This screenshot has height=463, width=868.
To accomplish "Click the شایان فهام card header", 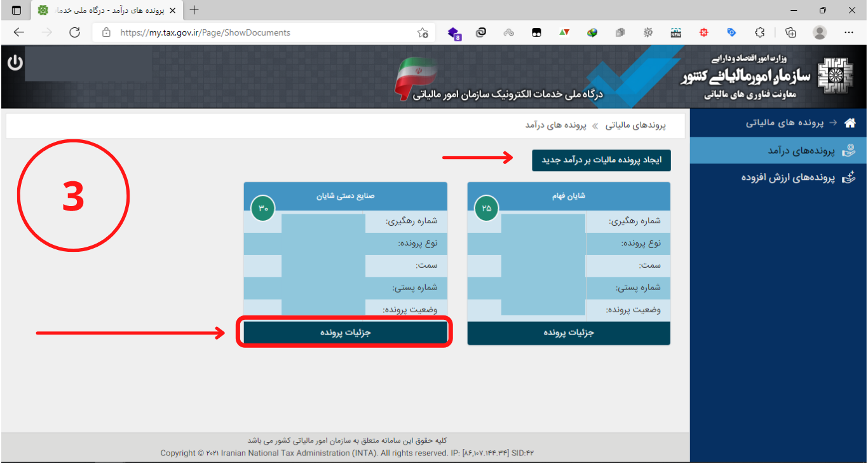I will click(569, 196).
